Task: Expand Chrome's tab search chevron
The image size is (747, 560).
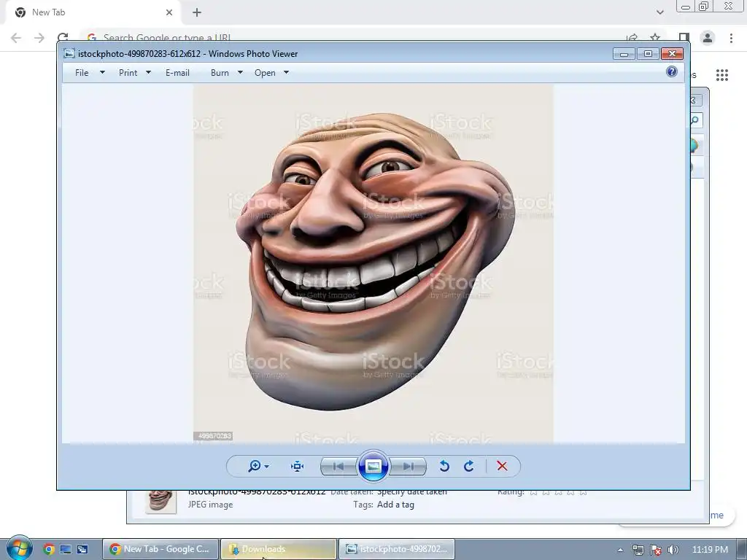Action: 659,12
